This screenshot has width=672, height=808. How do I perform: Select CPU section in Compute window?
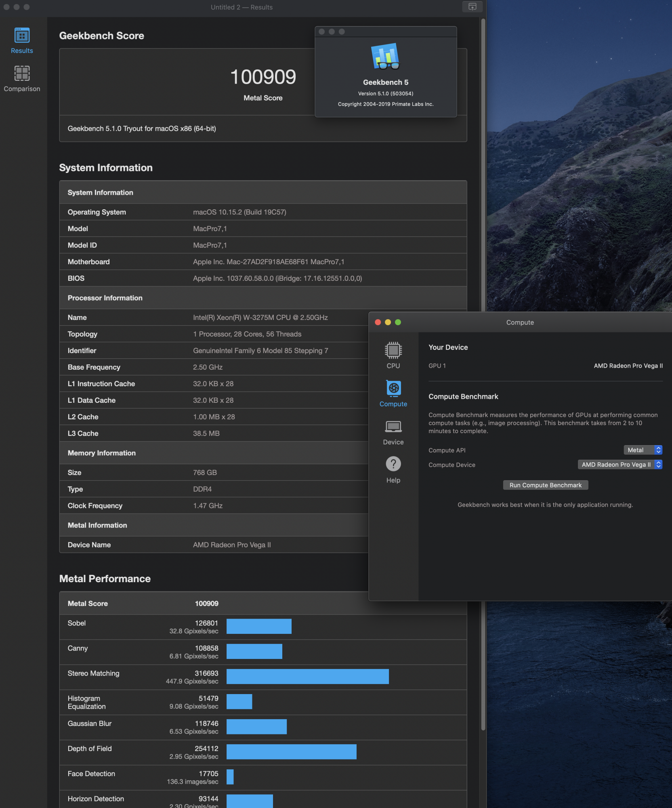tap(393, 355)
